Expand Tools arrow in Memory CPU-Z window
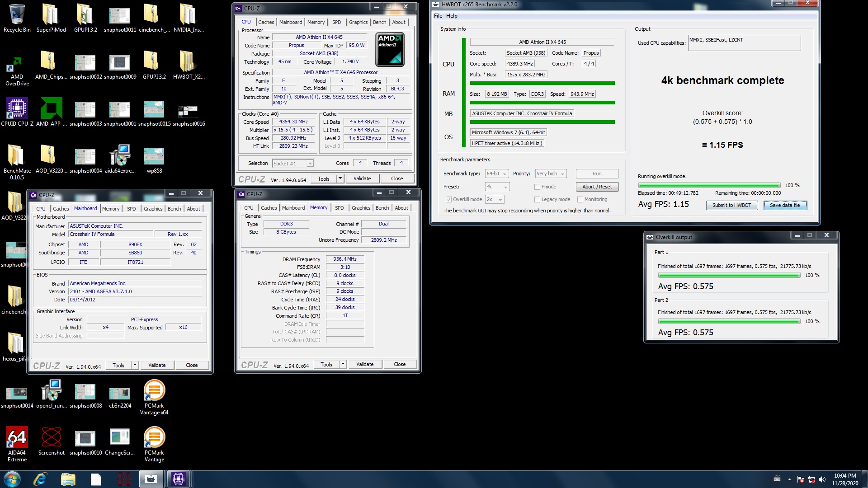Viewport: 868px width, 488px height. pos(343,364)
